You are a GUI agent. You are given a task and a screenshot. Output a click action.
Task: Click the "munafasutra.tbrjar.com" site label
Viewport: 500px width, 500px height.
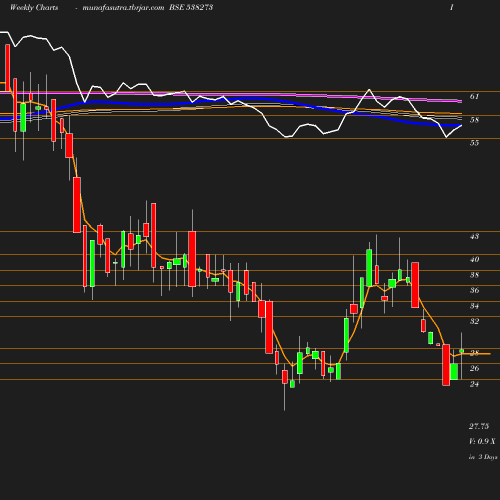click(123, 8)
